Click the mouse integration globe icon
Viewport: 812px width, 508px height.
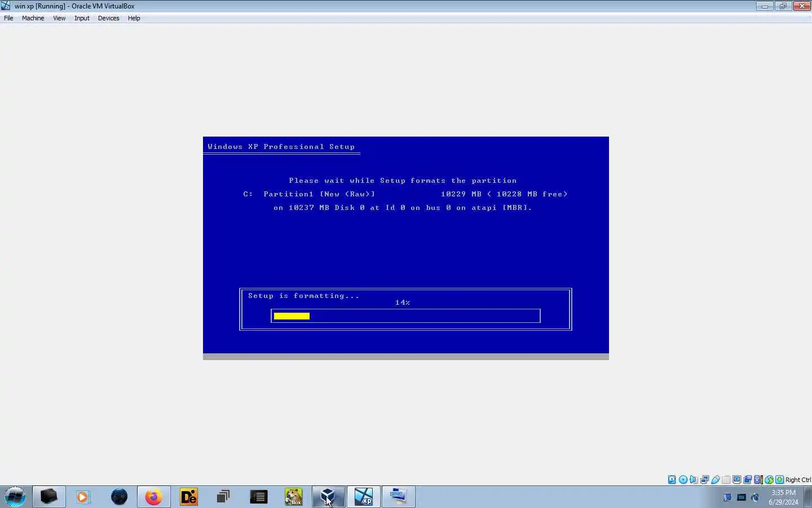click(x=769, y=480)
